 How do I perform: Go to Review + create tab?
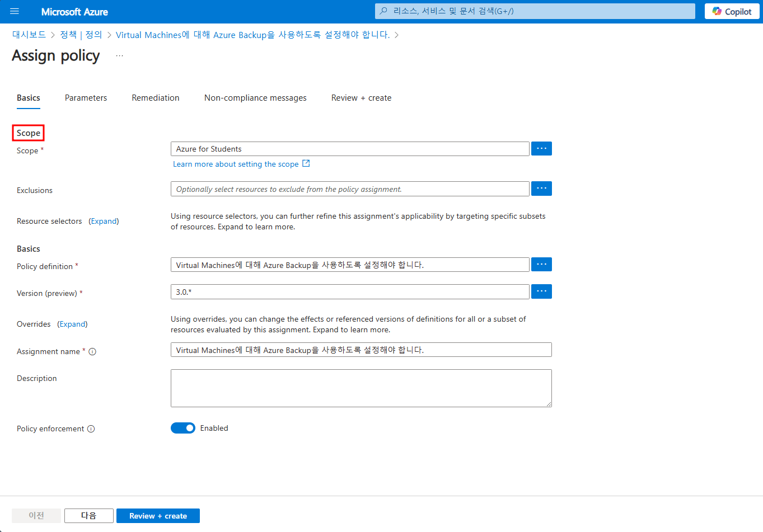(x=361, y=98)
